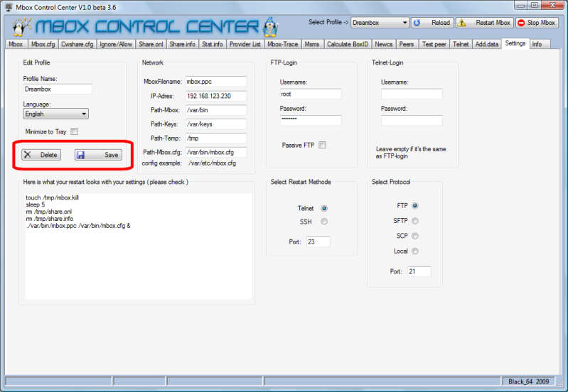The height and width of the screenshot is (392, 568).
Task: Switch to Calculate BoxID tab
Action: click(348, 44)
